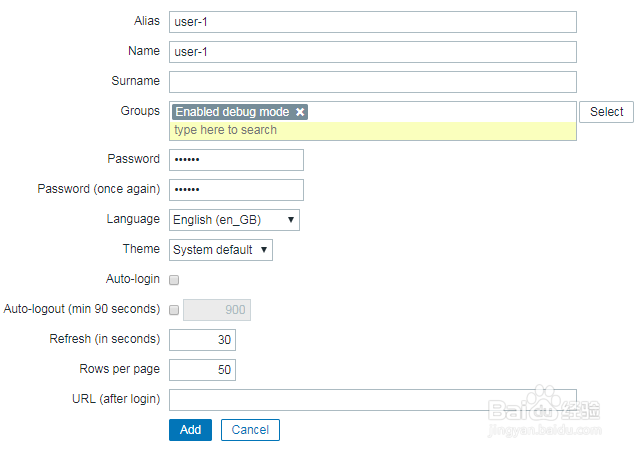636x453 pixels.
Task: Click the Auto-logout seconds value box
Action: [x=216, y=310]
